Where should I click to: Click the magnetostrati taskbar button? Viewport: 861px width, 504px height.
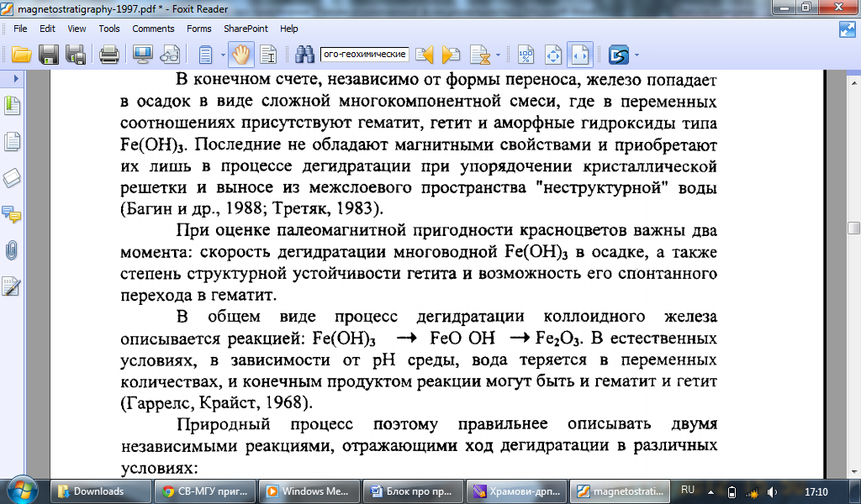pyautogui.click(x=621, y=491)
